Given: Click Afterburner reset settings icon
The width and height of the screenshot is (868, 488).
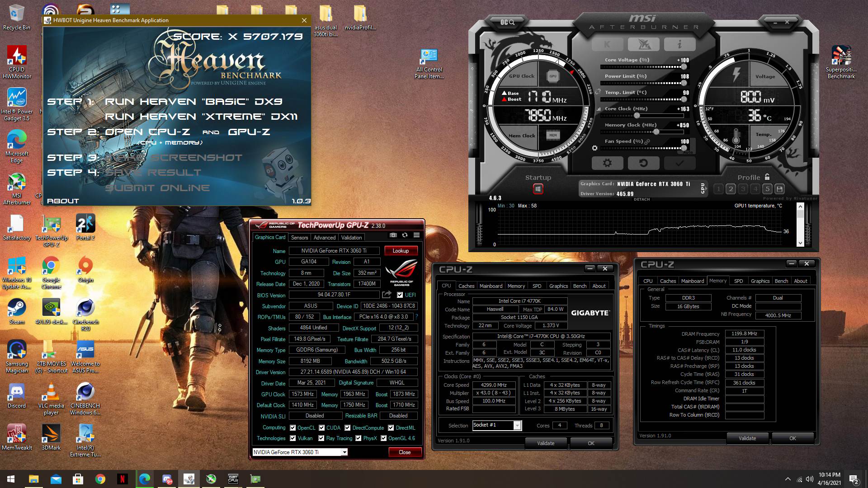Looking at the screenshot, I should (643, 163).
